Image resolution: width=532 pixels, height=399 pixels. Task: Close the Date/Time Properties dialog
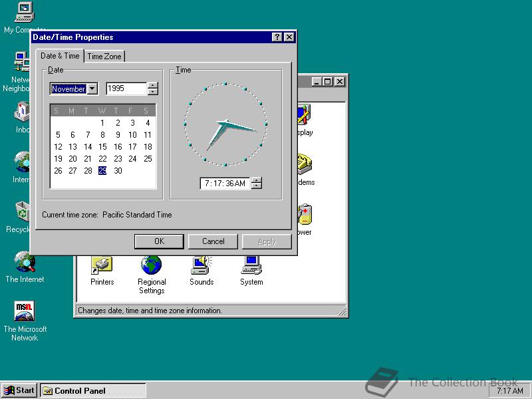[289, 37]
